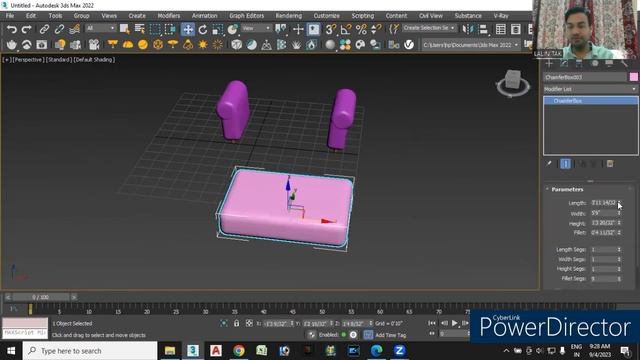Viewport: 640px width, 360px height.
Task: Open the Edit menu
Action: tap(31, 16)
